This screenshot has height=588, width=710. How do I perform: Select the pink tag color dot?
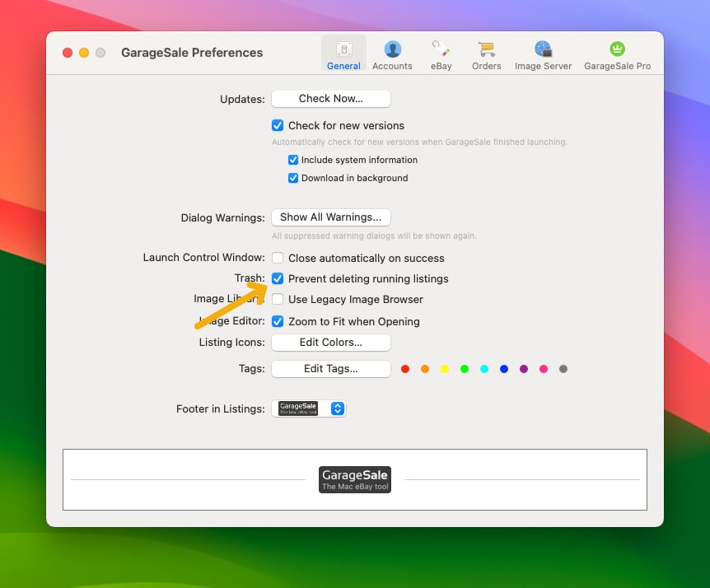tap(544, 369)
